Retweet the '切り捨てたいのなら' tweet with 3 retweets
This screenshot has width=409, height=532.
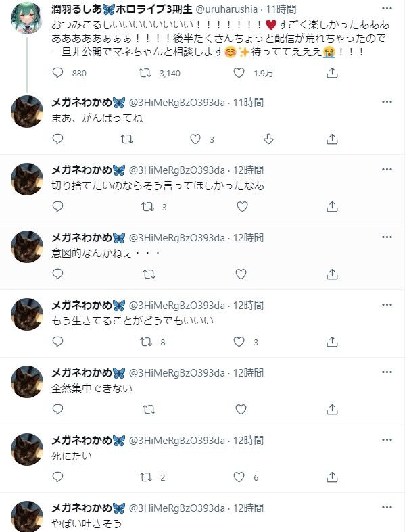click(148, 207)
